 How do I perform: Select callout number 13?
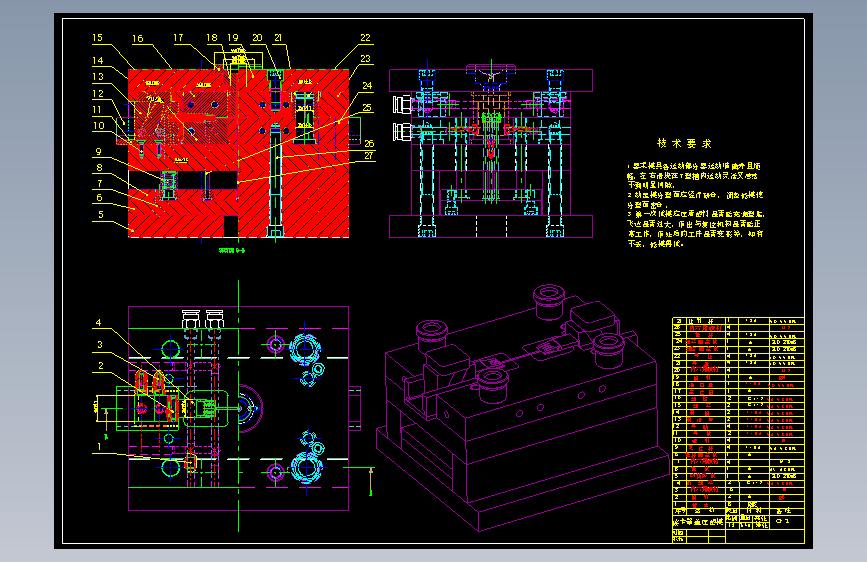coord(98,76)
